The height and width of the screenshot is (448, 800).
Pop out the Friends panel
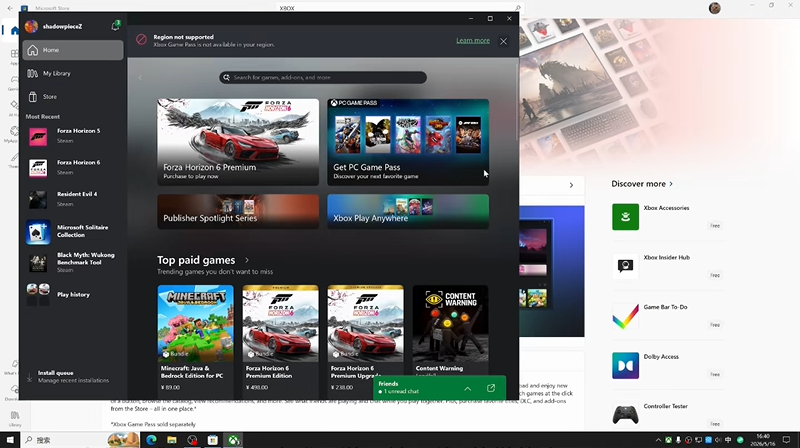pyautogui.click(x=491, y=388)
